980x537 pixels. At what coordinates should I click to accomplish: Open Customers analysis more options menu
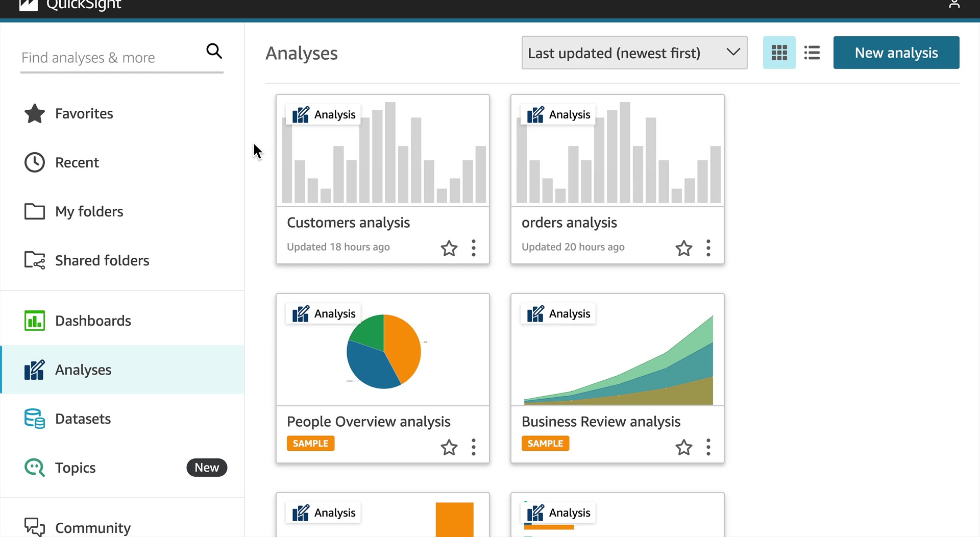pyautogui.click(x=474, y=248)
